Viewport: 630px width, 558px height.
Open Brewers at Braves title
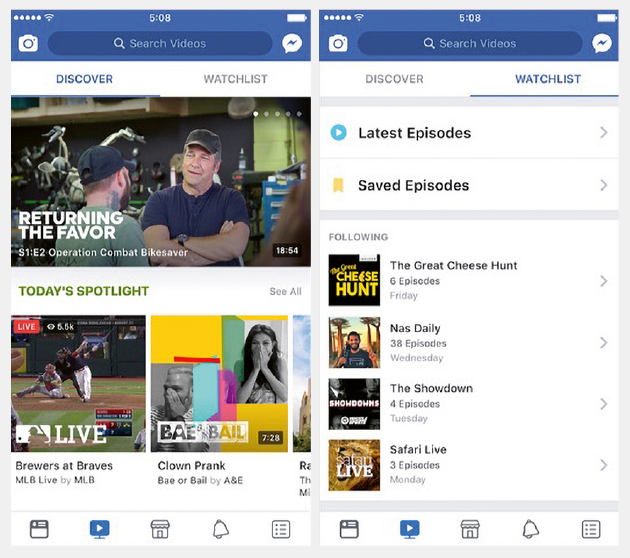click(x=64, y=466)
